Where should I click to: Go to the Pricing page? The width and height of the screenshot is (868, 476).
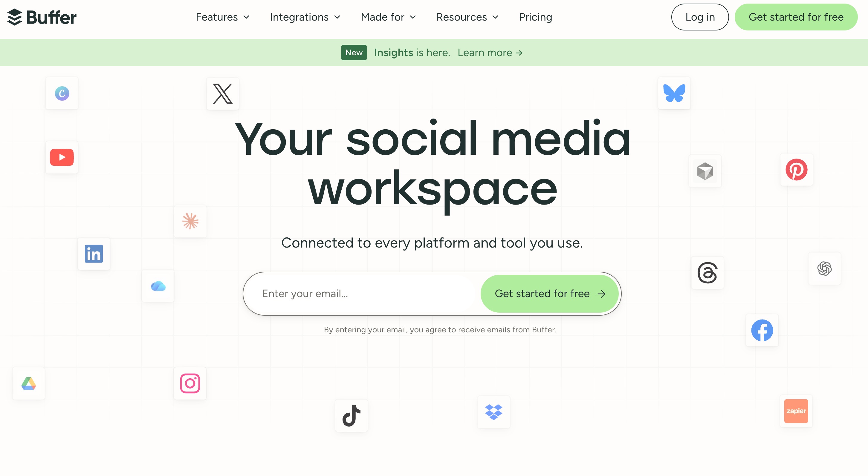pyautogui.click(x=535, y=17)
